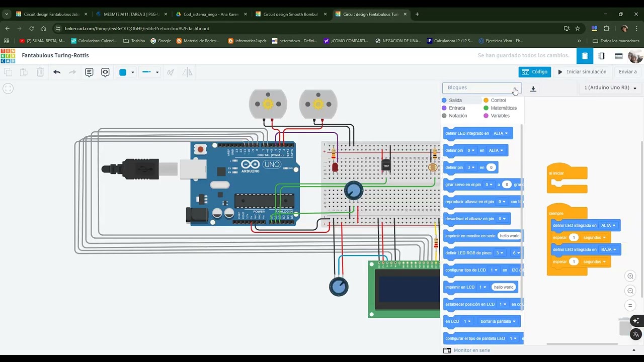The height and width of the screenshot is (362, 644).
Task: Click the Fantabulous Turing-Rottis project name
Action: click(55, 55)
